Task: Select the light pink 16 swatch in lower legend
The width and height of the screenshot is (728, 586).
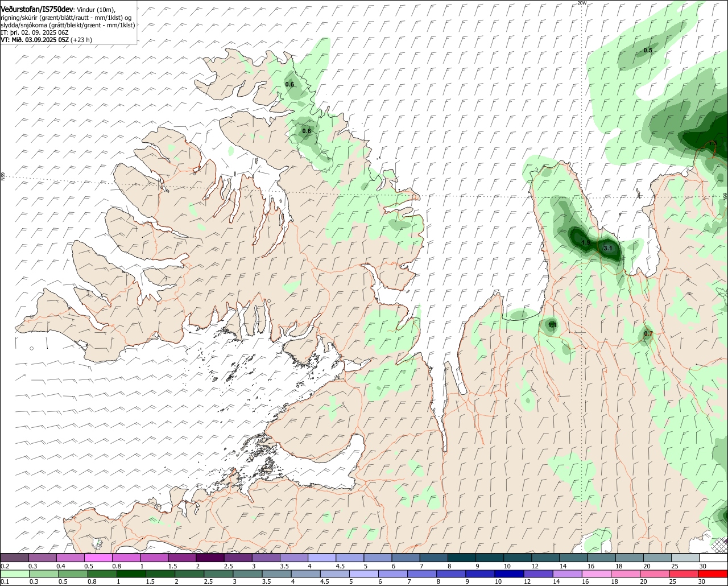Action: 597,573
